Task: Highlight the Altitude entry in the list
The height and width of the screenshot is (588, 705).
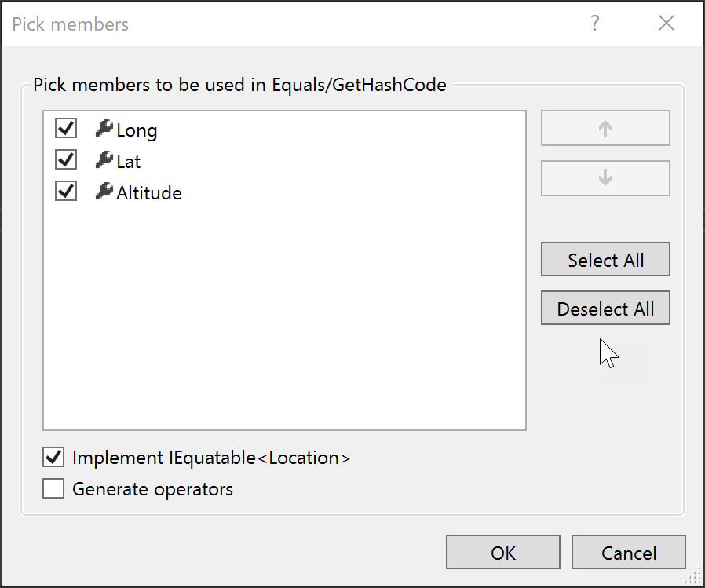Action: (151, 192)
